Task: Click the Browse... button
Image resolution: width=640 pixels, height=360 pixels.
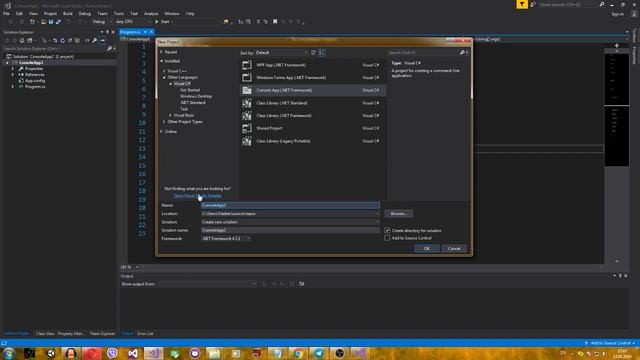Action: [x=398, y=214]
